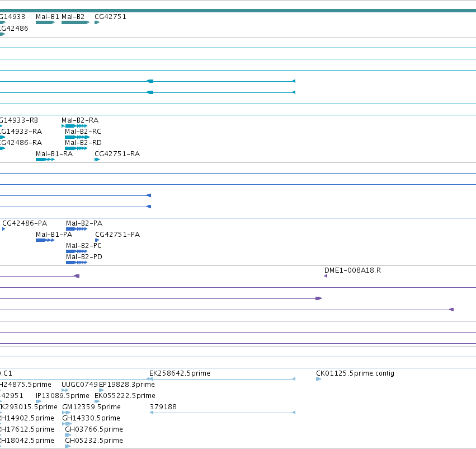Open EST label GH05232.5prime

pos(94,441)
